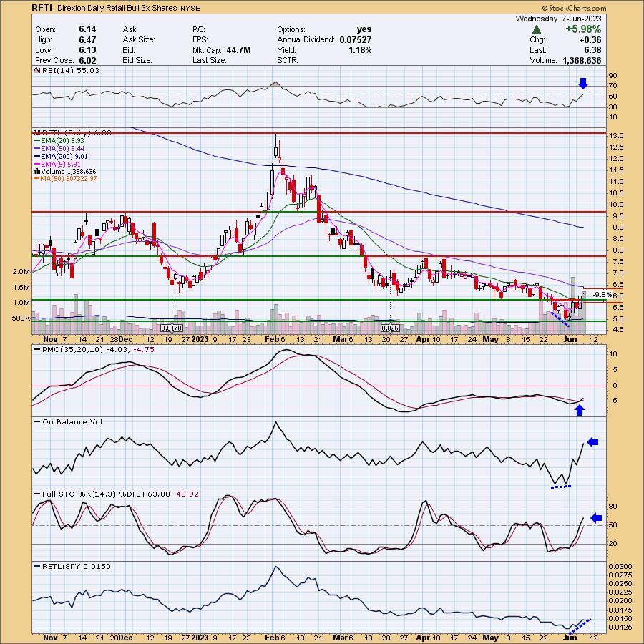Click the date 'Wednesday 7-Jun-2023'
The width and height of the screenshot is (644, 644).
pyautogui.click(x=558, y=19)
